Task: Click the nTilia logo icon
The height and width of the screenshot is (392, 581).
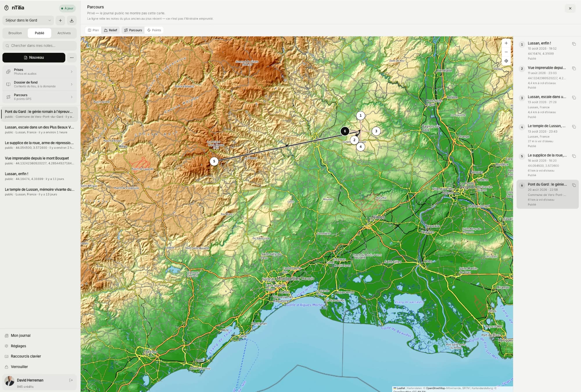Action: [6, 8]
